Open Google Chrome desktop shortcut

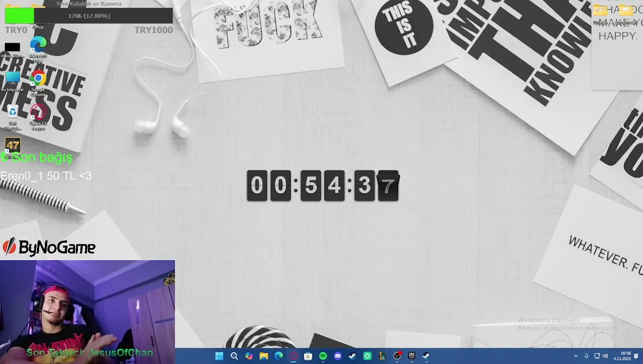(x=38, y=84)
